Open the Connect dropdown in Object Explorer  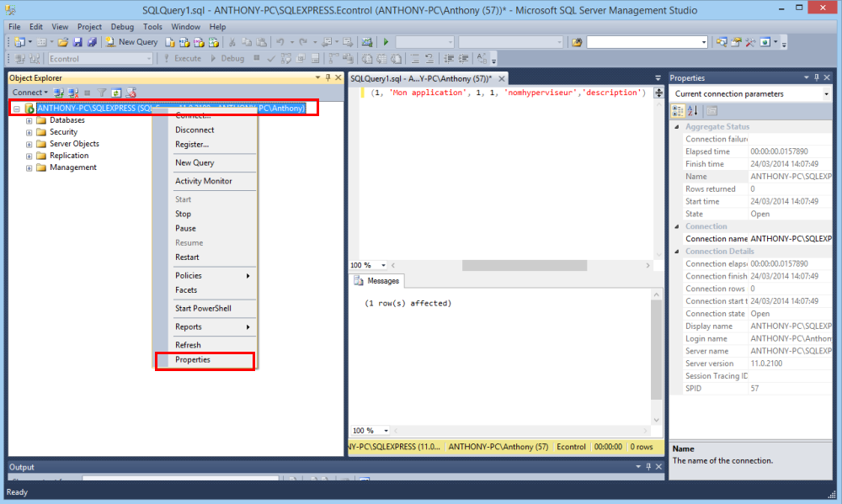pos(30,93)
